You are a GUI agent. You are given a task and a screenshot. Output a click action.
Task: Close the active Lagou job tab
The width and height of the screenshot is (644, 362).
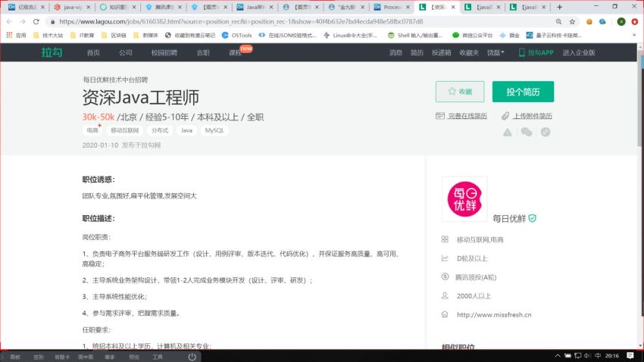(x=453, y=7)
